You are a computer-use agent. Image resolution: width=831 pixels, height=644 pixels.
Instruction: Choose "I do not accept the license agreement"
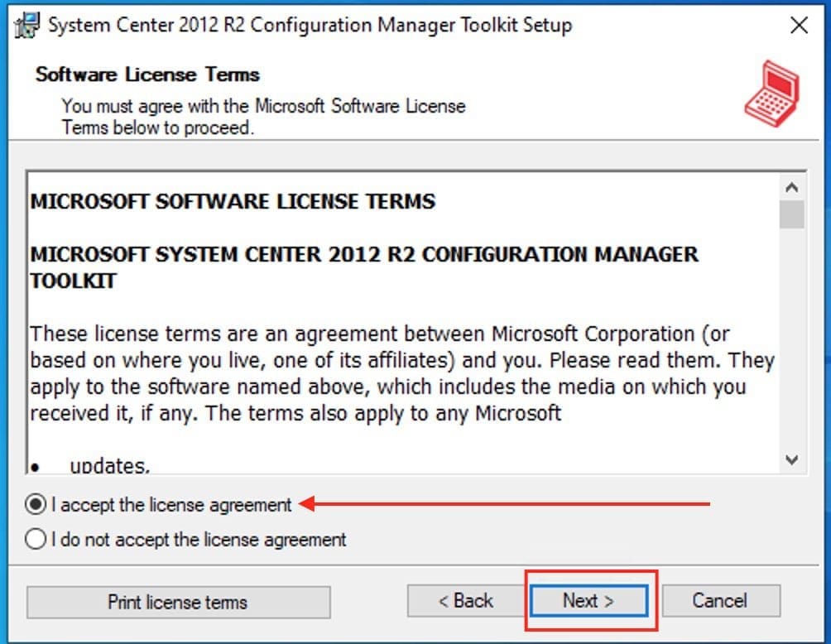tap(36, 541)
